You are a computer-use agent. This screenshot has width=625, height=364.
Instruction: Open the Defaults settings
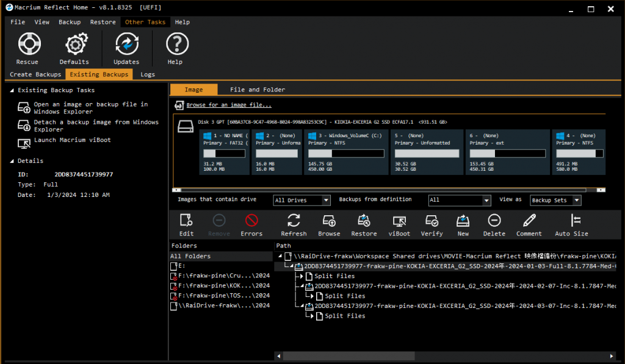pos(75,49)
